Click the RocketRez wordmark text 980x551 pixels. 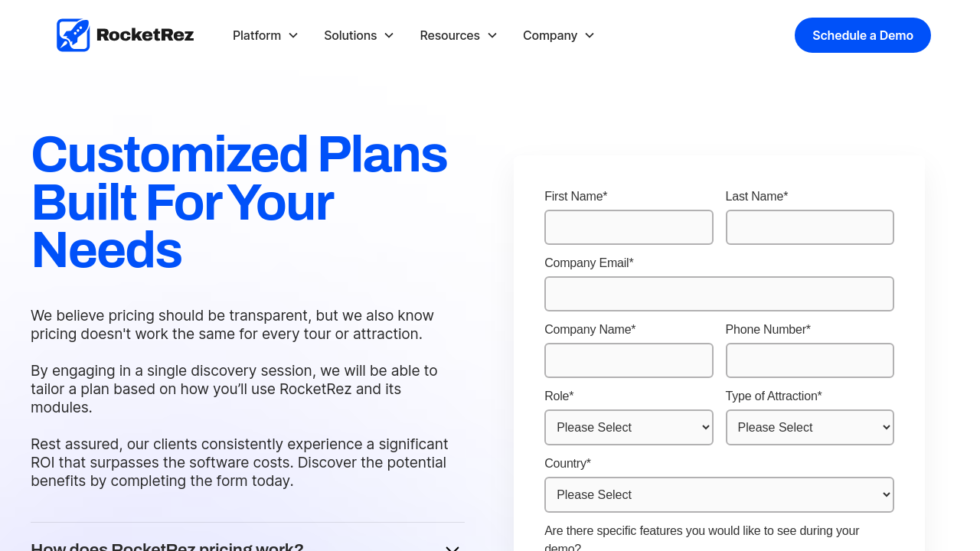[145, 35]
